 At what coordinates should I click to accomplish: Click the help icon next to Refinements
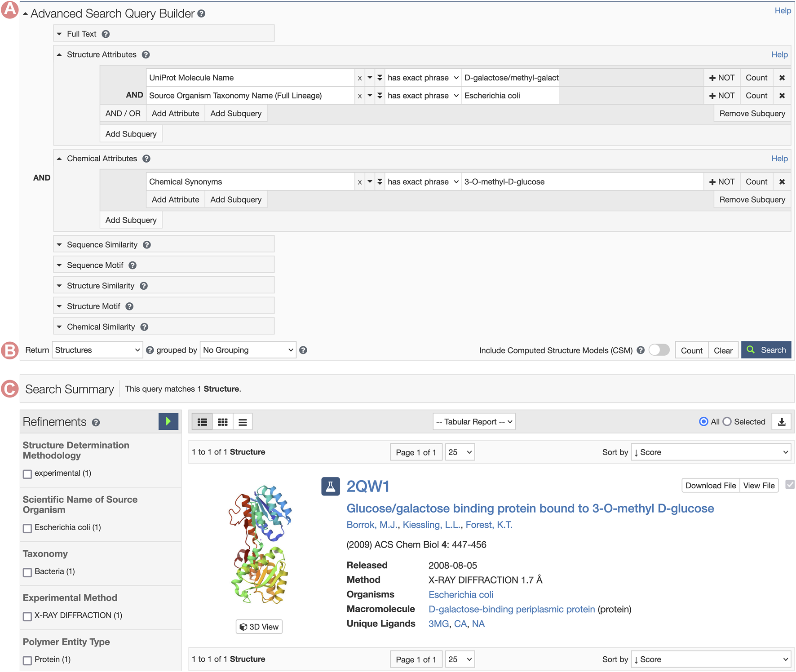[96, 423]
